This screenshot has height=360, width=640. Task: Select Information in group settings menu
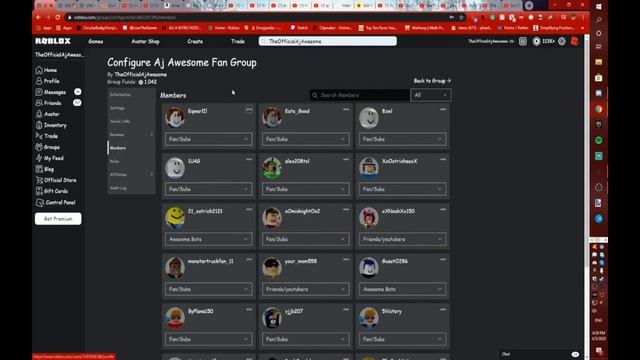tap(131, 95)
